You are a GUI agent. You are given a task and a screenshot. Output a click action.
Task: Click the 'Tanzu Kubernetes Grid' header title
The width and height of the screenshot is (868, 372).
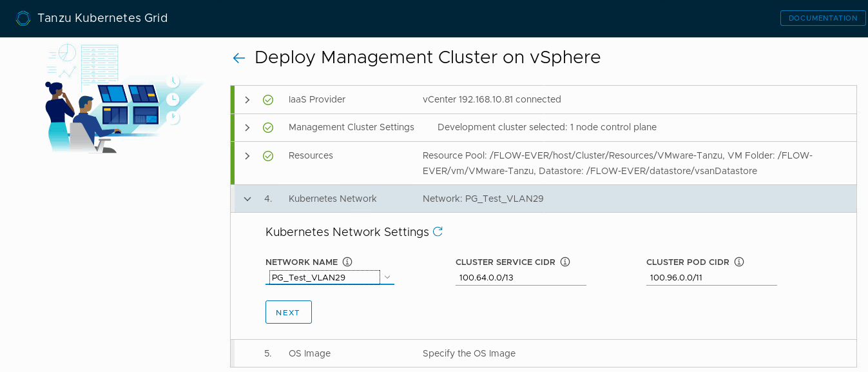pos(102,18)
